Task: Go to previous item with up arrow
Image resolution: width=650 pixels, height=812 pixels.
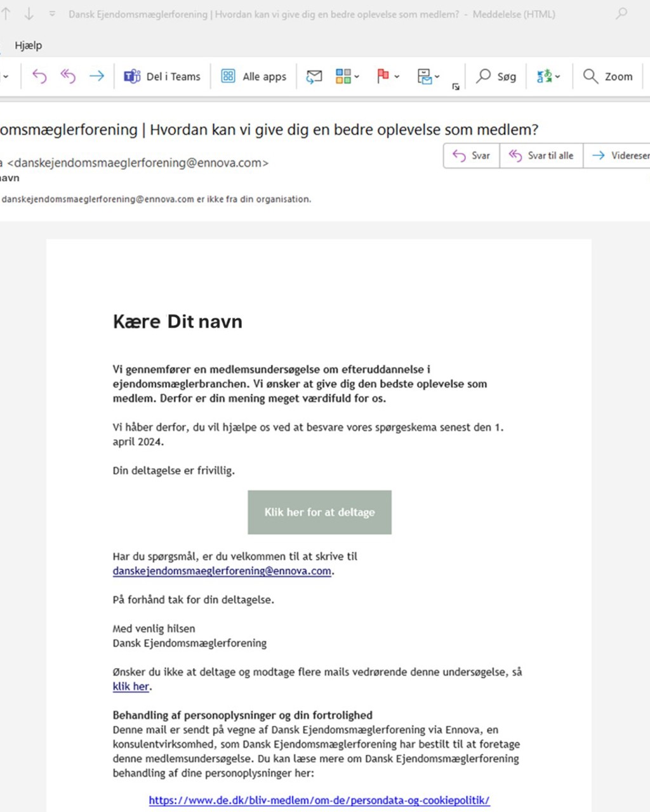Action: [6, 14]
